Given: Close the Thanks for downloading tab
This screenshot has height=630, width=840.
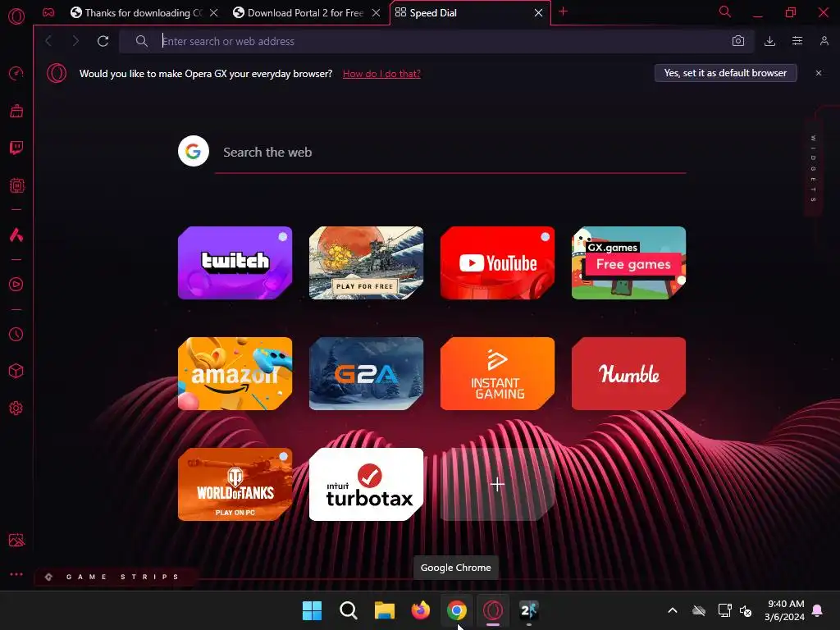Looking at the screenshot, I should (x=214, y=12).
